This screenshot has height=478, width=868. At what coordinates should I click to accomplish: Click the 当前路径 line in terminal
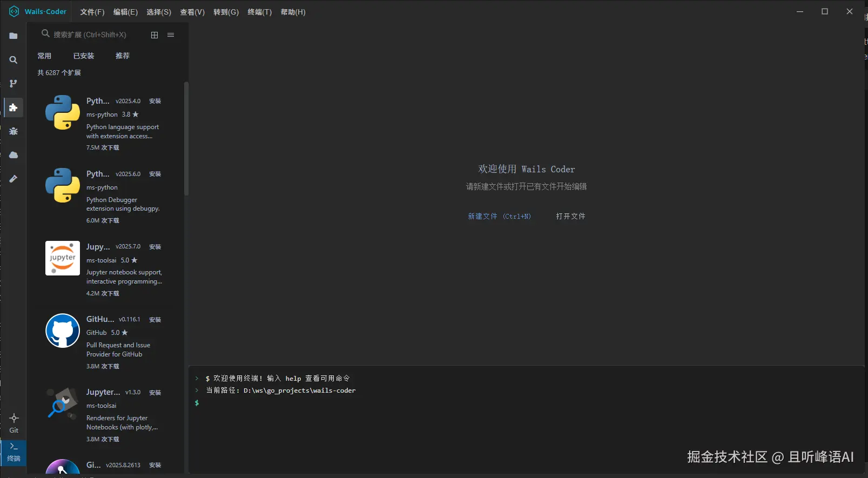tap(281, 391)
